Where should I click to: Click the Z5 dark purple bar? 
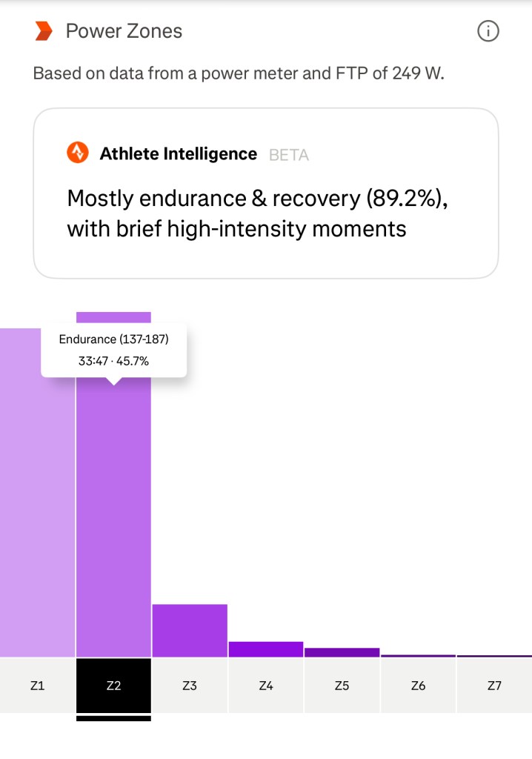[342, 652]
